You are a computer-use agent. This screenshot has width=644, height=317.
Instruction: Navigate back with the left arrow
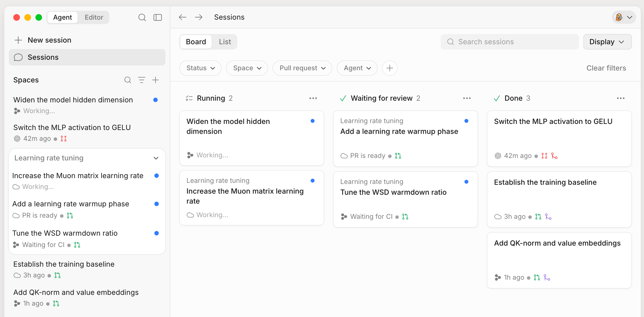point(183,17)
